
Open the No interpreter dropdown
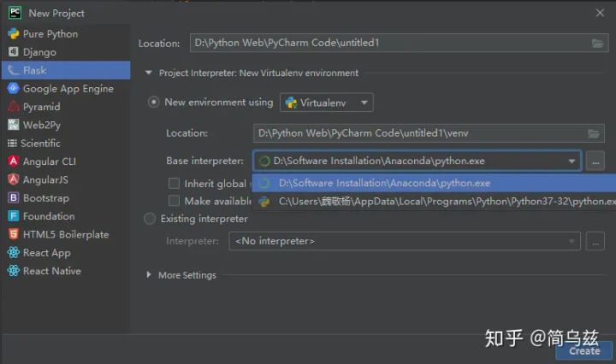404,241
